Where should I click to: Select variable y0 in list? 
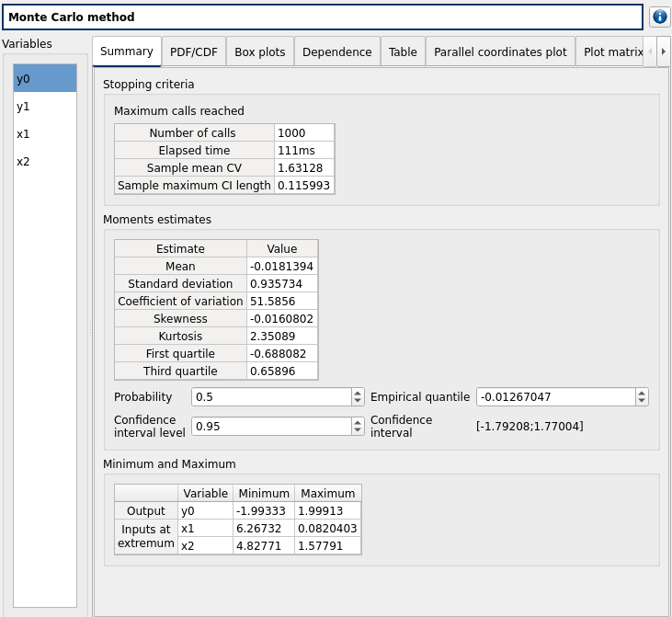point(45,78)
